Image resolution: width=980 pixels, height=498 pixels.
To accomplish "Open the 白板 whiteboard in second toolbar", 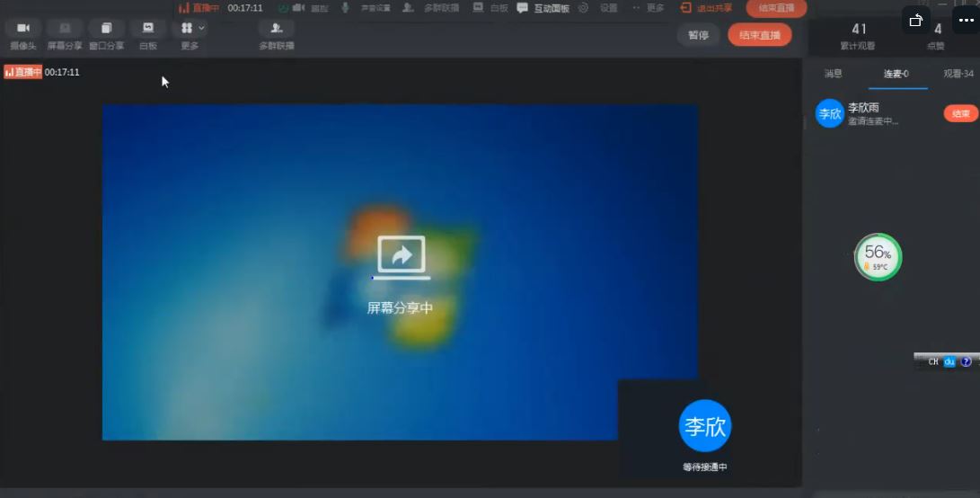I will 148,34.
